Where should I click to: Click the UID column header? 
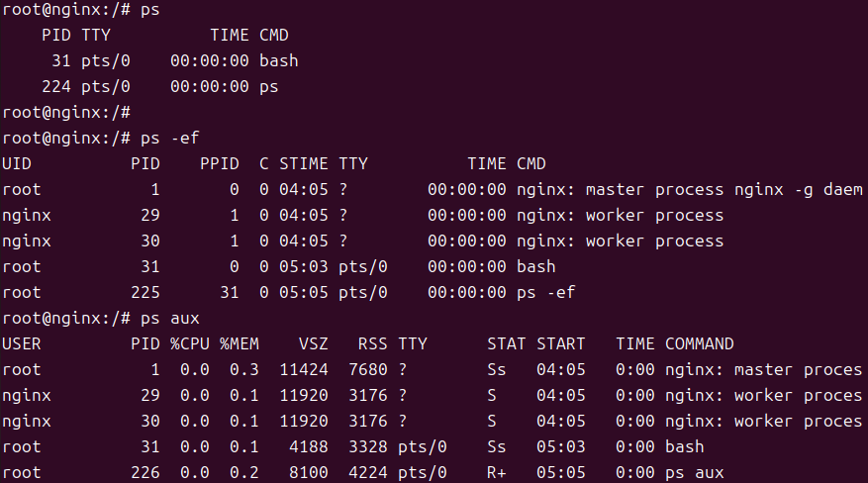pyautogui.click(x=17, y=163)
